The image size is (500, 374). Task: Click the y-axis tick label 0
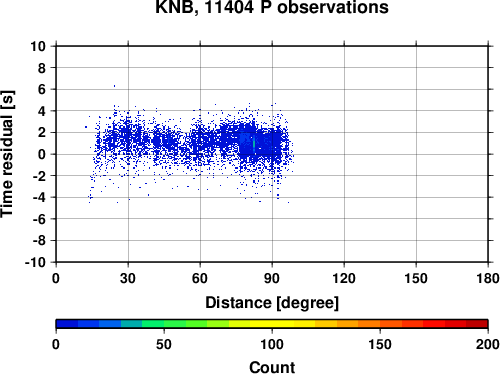(x=42, y=154)
